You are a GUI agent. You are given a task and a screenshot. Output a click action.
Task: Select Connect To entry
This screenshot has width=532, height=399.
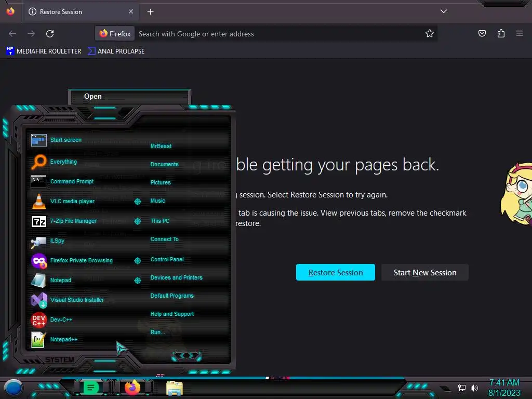tap(164, 239)
